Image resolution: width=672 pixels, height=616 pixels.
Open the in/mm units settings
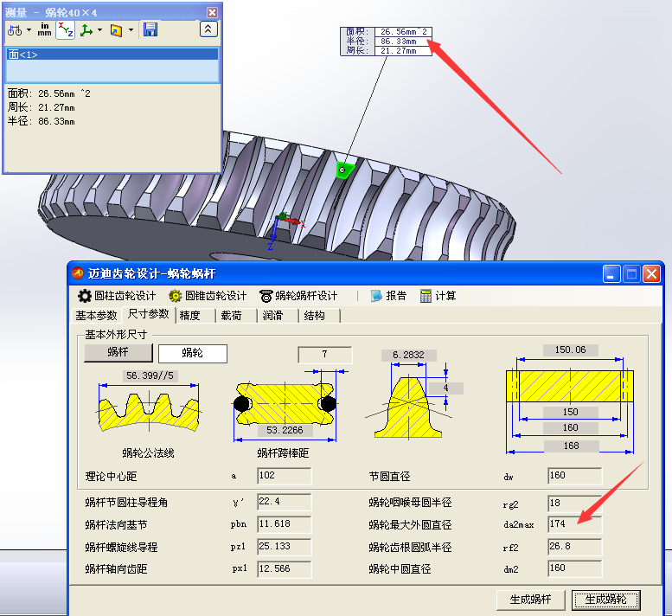(44, 30)
